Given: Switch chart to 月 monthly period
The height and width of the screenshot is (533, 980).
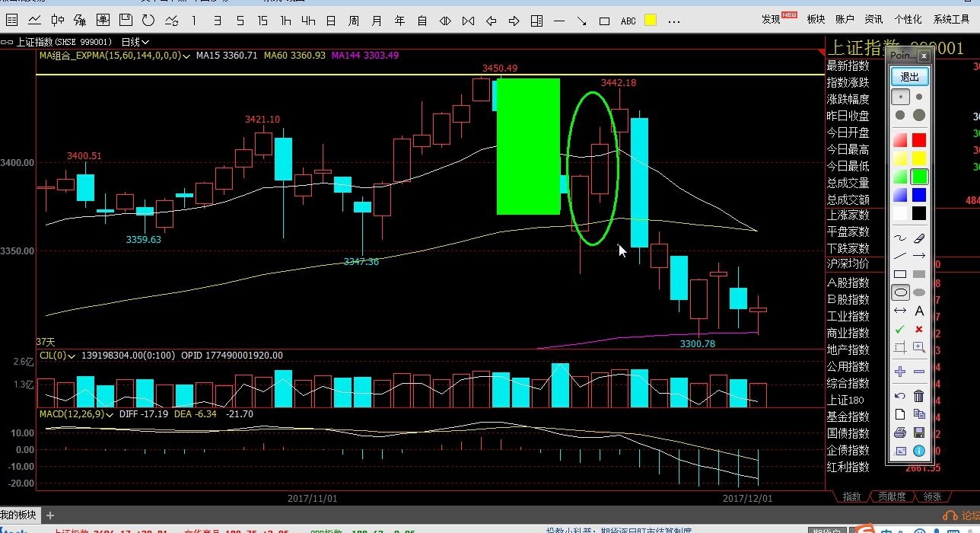Looking at the screenshot, I should 377,21.
